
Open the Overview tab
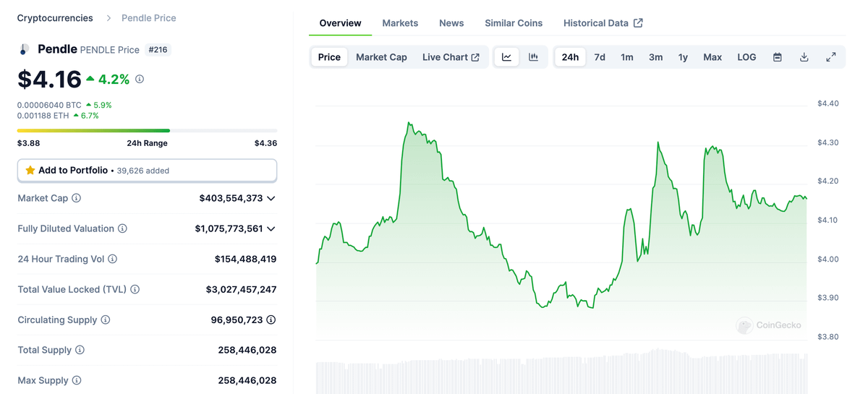click(340, 23)
